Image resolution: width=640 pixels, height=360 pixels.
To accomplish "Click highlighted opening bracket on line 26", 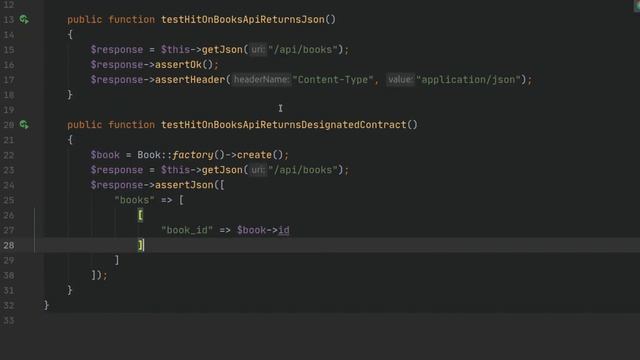I will pyautogui.click(x=140, y=215).
